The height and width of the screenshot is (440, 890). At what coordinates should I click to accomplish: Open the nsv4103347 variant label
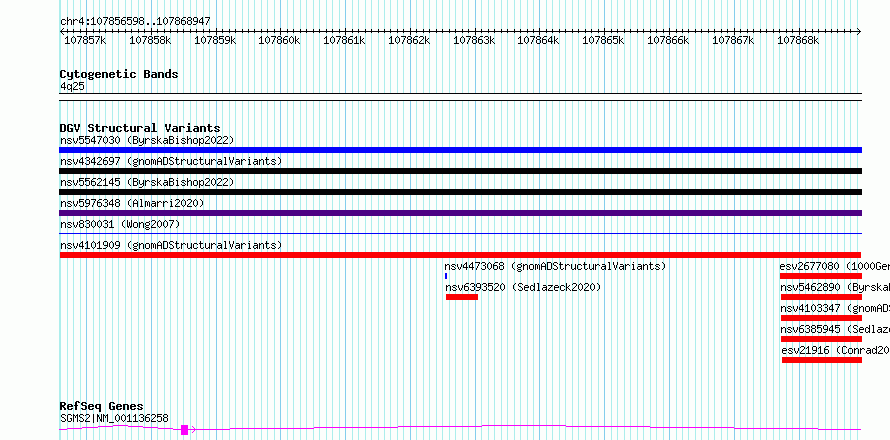point(834,308)
